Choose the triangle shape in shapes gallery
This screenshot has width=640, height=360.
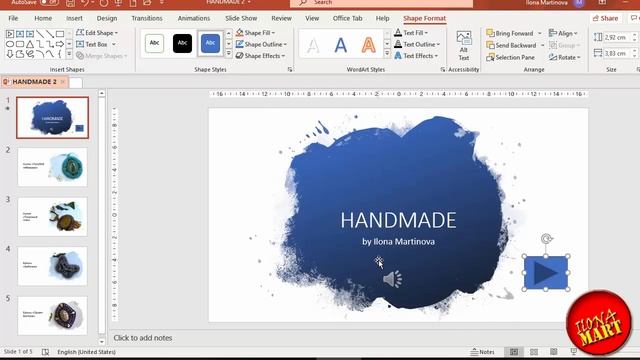30,44
